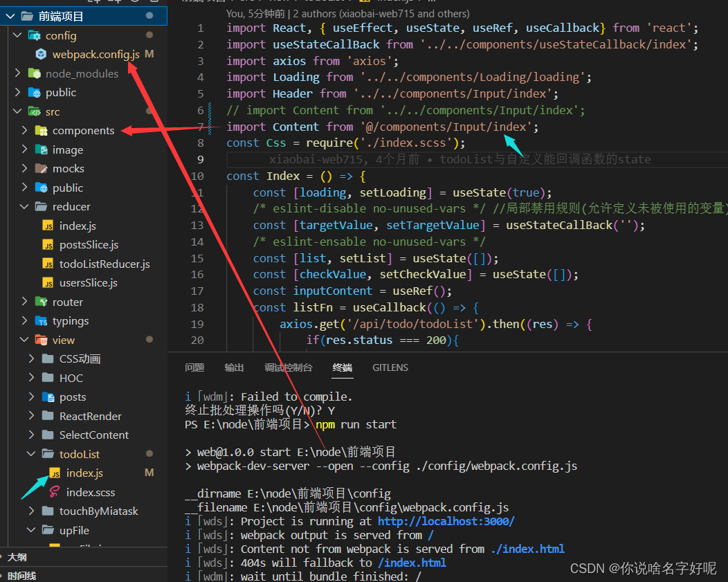This screenshot has width=728, height=582.
Task: Click the reducer folder icon
Action: (42, 206)
